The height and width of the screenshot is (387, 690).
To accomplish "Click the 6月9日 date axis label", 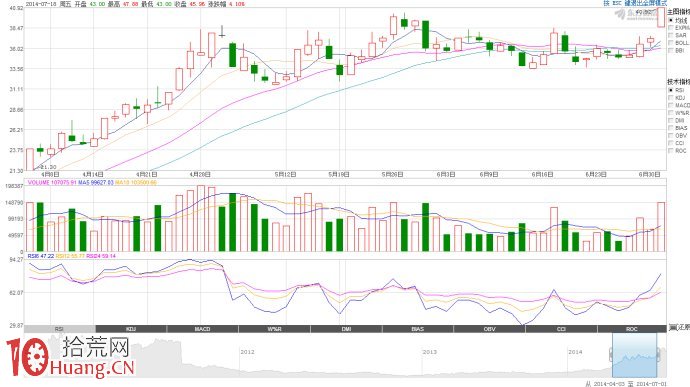I will [x=489, y=174].
